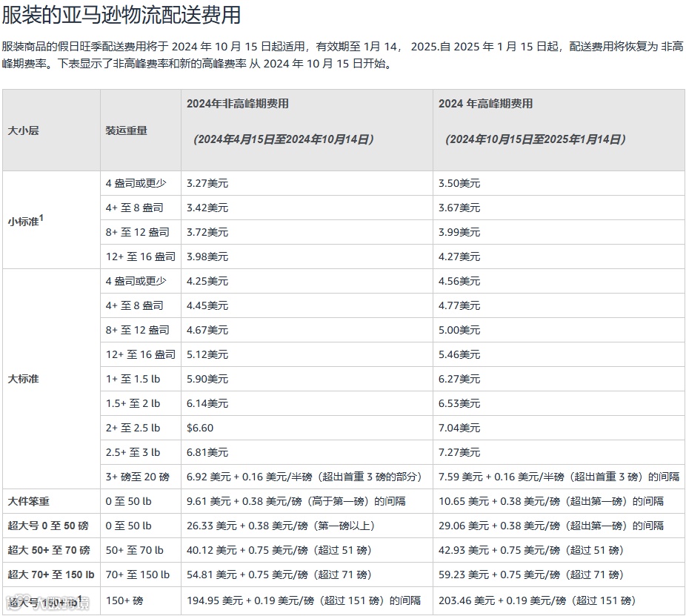Click the 4.45美元 fee cell
Image resolution: width=686 pixels, height=616 pixels.
point(307,305)
